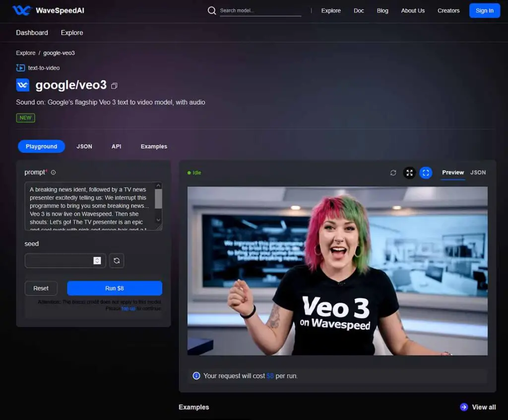Screen dimensions: 508x420
Task: Switch to the JSON output tab
Action: (x=478, y=173)
